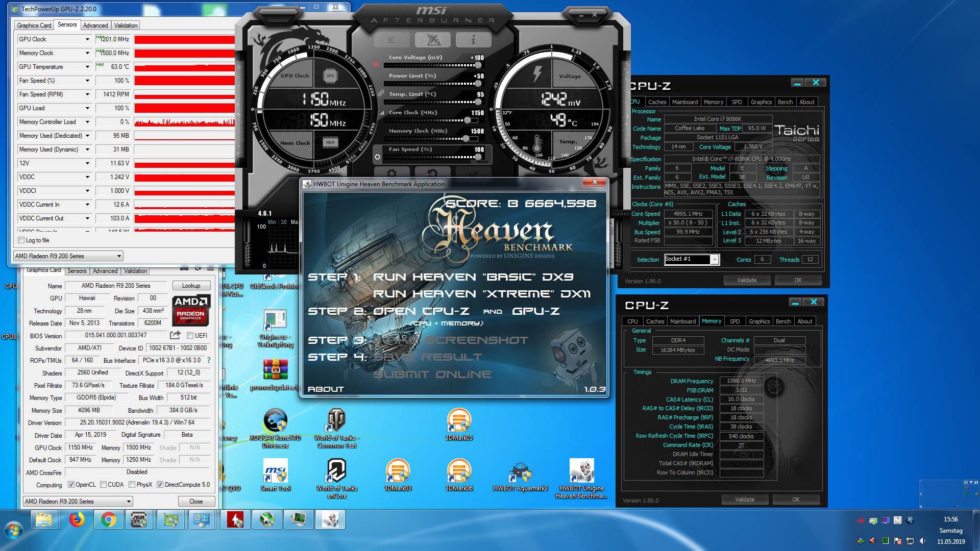Expand the GPU Load sensor dropdown
980x551 pixels.
(87, 108)
